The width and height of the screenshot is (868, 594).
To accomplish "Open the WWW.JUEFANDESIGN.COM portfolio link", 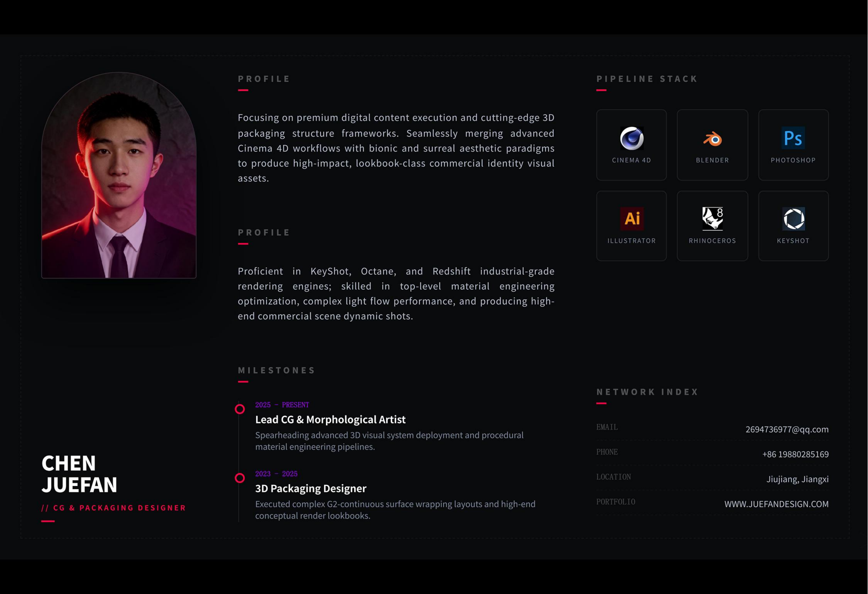I will [776, 504].
